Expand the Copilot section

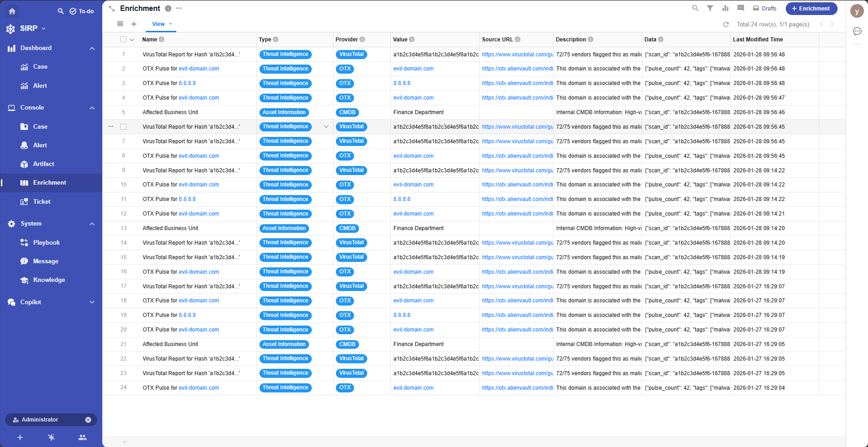coord(92,302)
